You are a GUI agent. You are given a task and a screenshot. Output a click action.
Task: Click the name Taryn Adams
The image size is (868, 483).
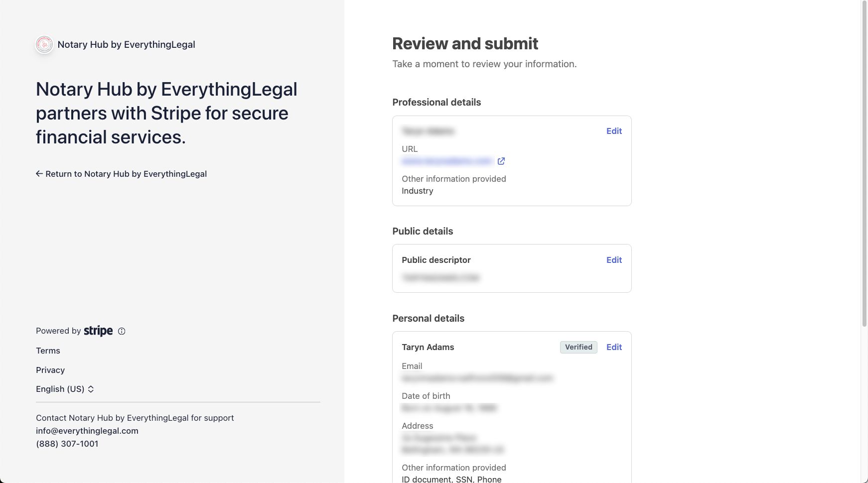tap(428, 347)
